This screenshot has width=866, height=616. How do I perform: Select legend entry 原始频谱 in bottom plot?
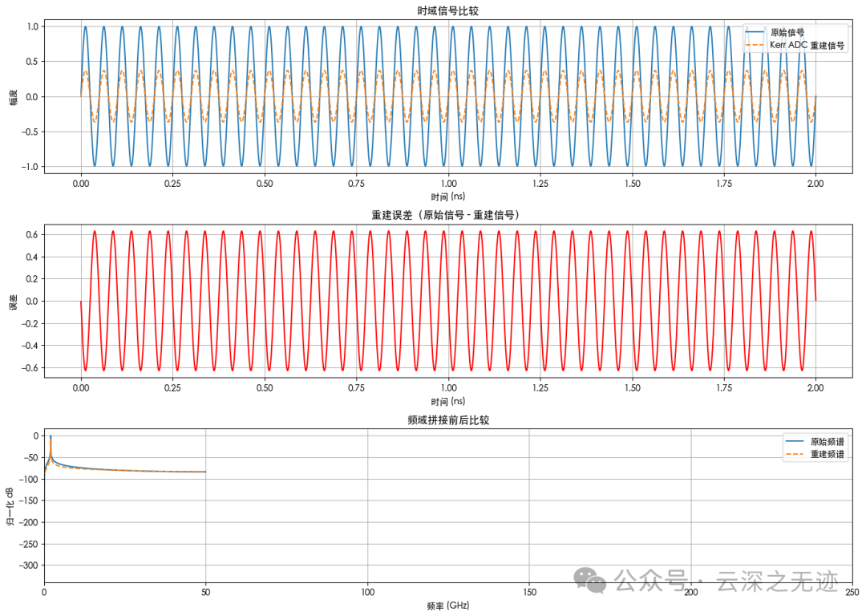[827, 442]
